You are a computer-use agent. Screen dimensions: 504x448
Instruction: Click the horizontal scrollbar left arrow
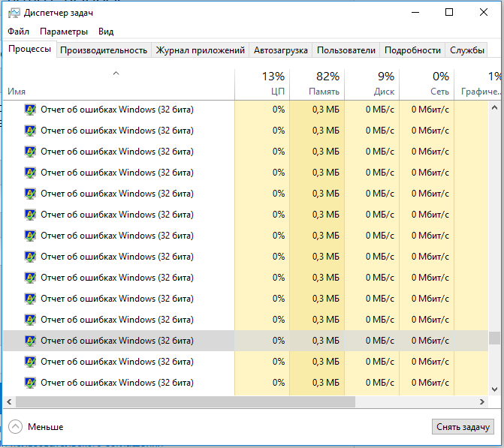coord(9,401)
